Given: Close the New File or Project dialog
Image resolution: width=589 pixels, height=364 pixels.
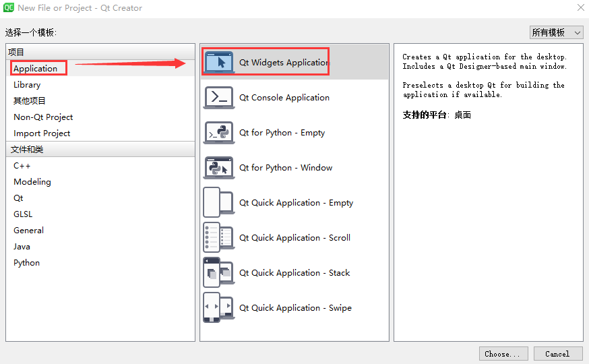Looking at the screenshot, I should pos(581,7).
